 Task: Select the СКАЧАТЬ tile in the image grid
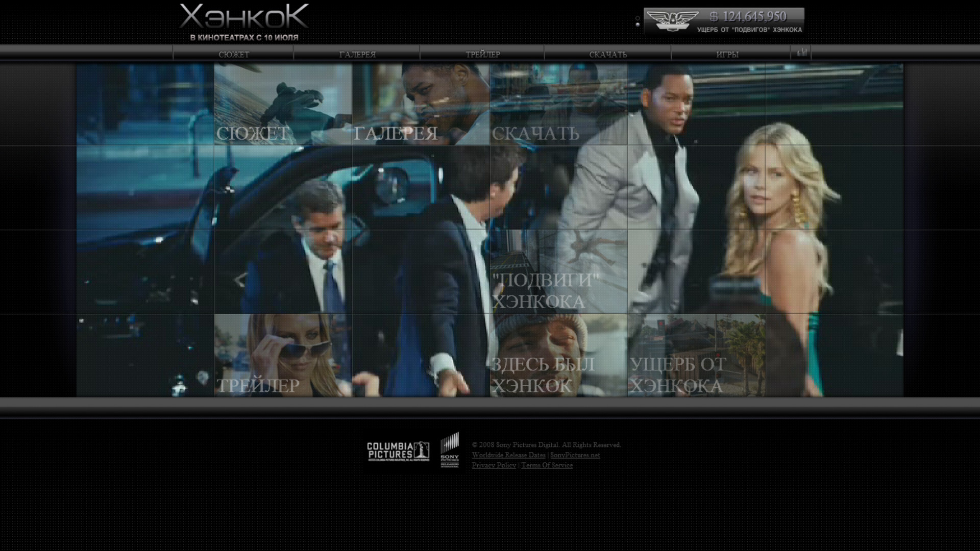point(559,105)
